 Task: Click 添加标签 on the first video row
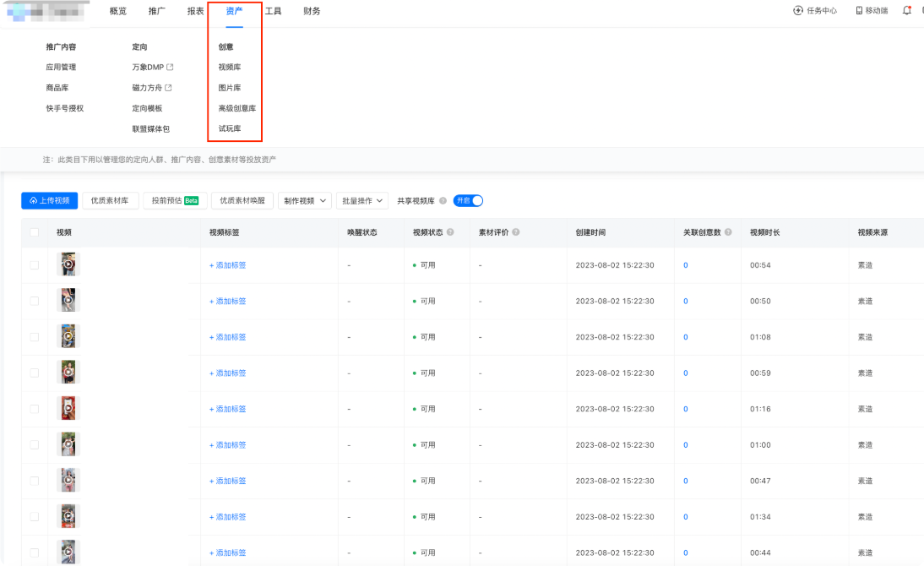[227, 265]
